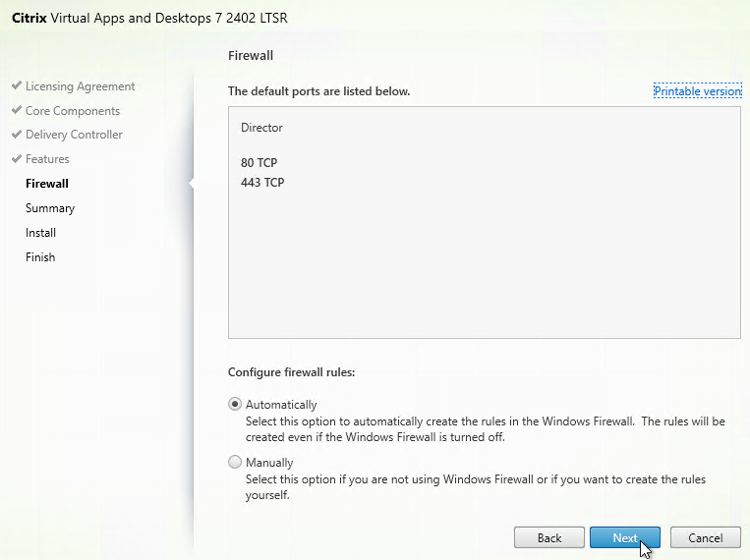
Task: Click description text under Automatically option
Action: 485,429
